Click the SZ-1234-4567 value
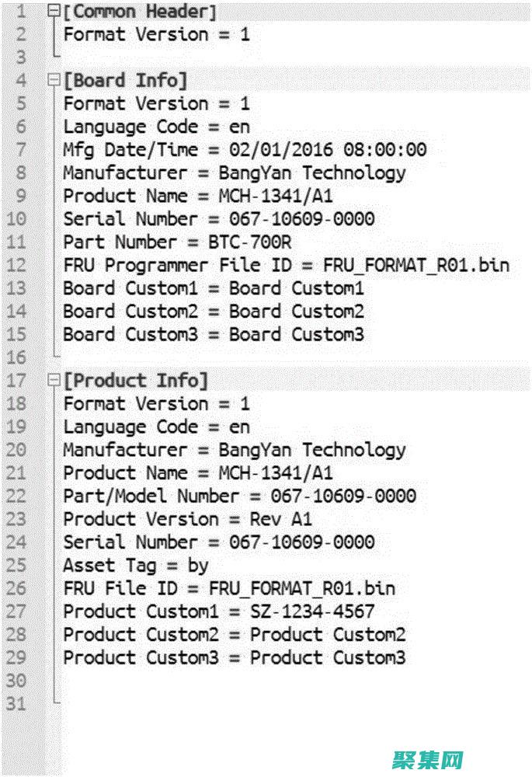This screenshot has width=532, height=777. click(311, 611)
